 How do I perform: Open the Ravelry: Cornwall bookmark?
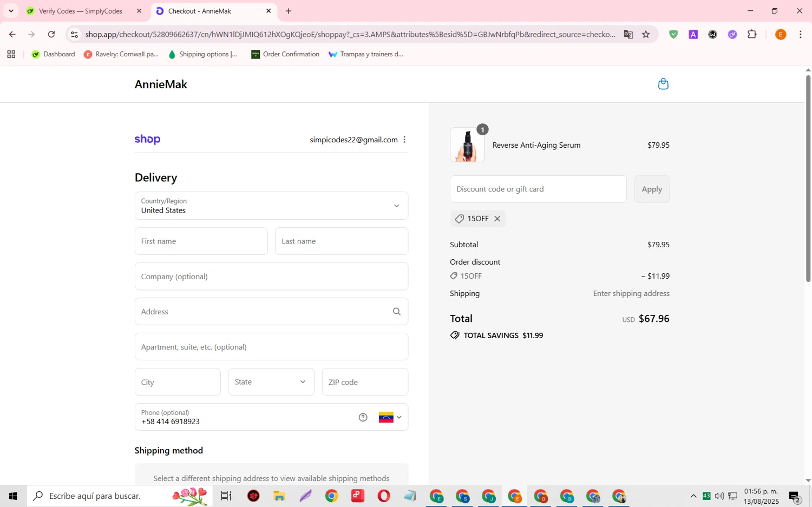click(x=121, y=54)
